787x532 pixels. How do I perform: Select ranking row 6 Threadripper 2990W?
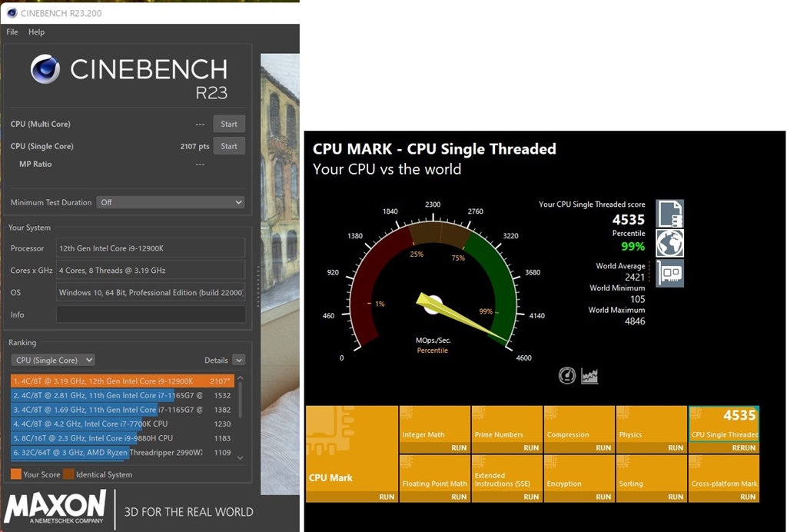click(x=122, y=452)
